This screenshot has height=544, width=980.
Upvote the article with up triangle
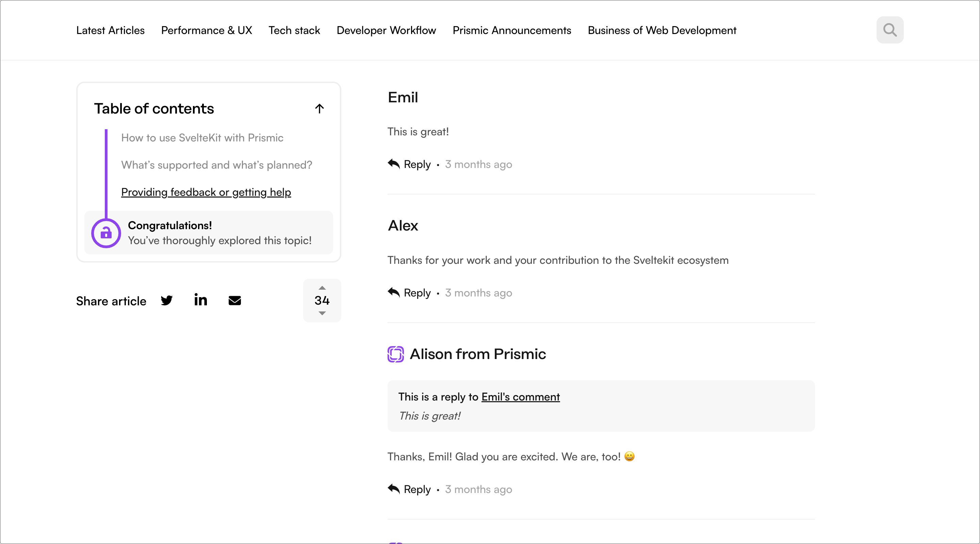322,288
